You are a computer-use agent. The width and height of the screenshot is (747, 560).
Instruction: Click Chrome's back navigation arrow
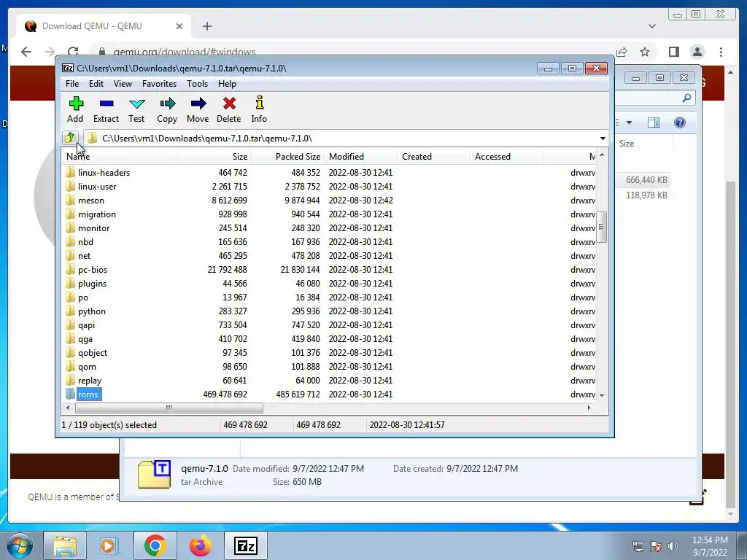26,52
